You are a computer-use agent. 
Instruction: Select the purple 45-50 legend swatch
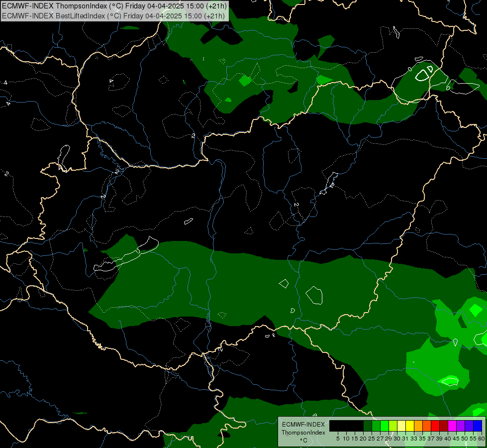click(461, 426)
